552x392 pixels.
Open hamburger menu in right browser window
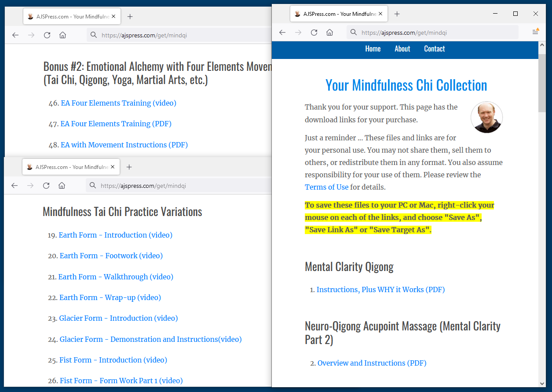pos(535,32)
